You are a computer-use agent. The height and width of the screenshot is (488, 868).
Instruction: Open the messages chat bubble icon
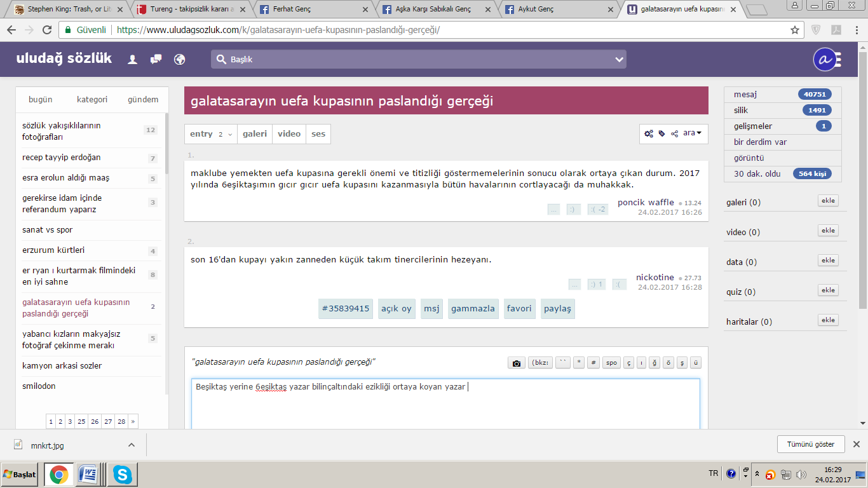(156, 59)
